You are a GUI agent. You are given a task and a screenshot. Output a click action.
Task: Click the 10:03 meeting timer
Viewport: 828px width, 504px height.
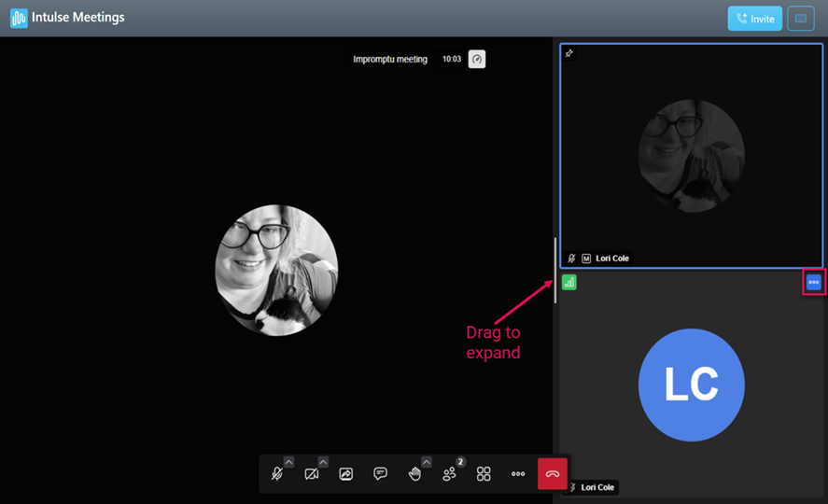[452, 59]
